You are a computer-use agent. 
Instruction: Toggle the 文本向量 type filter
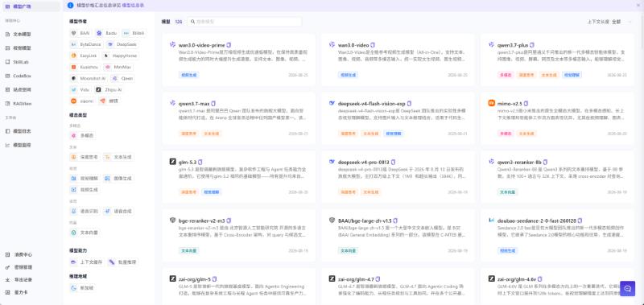click(85, 233)
